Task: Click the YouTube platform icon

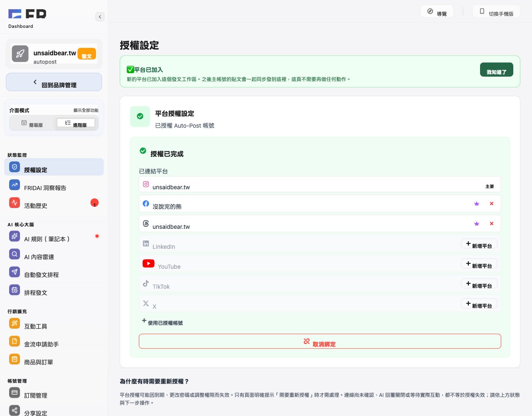Action: [148, 263]
